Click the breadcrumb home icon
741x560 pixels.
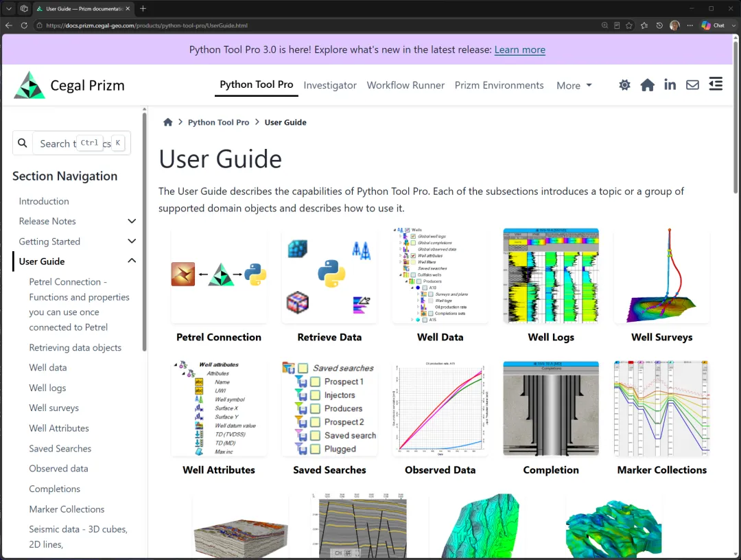point(168,122)
